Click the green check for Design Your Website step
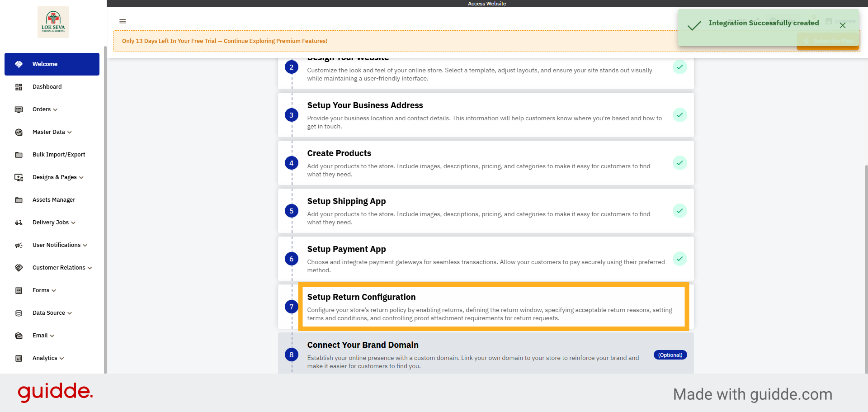The image size is (868, 412). tap(679, 67)
